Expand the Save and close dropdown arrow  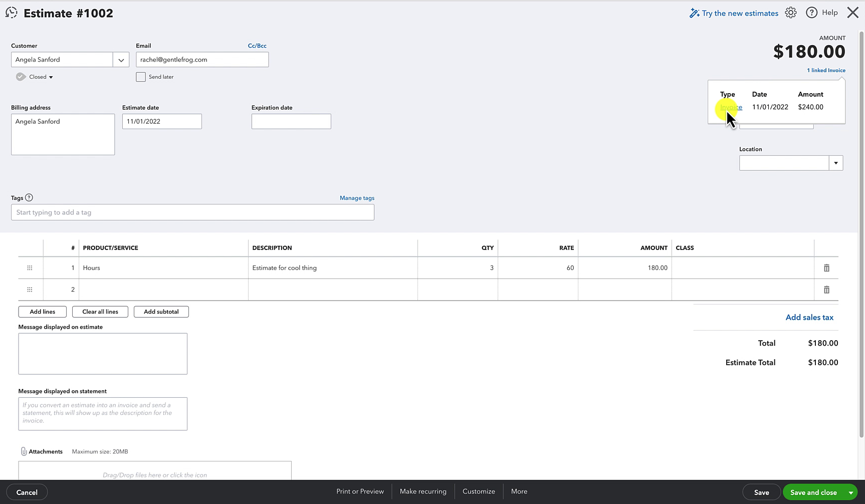(x=849, y=492)
